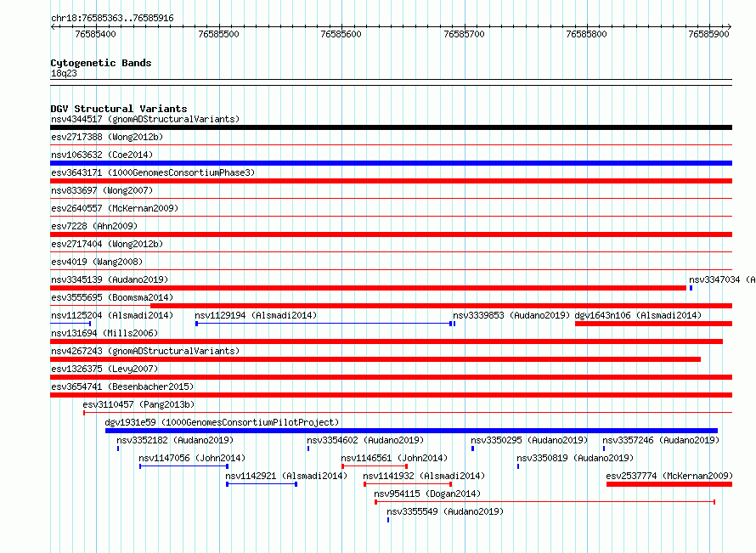Image resolution: width=756 pixels, height=553 pixels.
Task: Open the dgv1643n106 (Alsmadi2014) variant
Action: tap(638, 315)
